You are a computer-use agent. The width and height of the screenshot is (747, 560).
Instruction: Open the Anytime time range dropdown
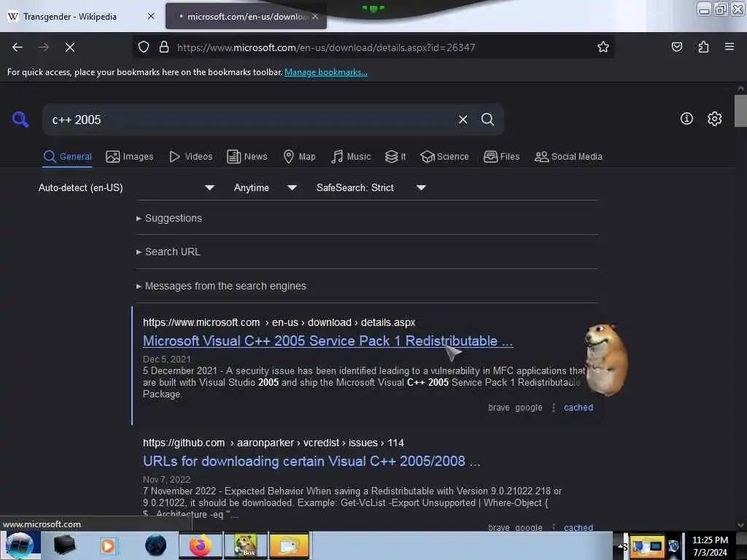tap(265, 187)
